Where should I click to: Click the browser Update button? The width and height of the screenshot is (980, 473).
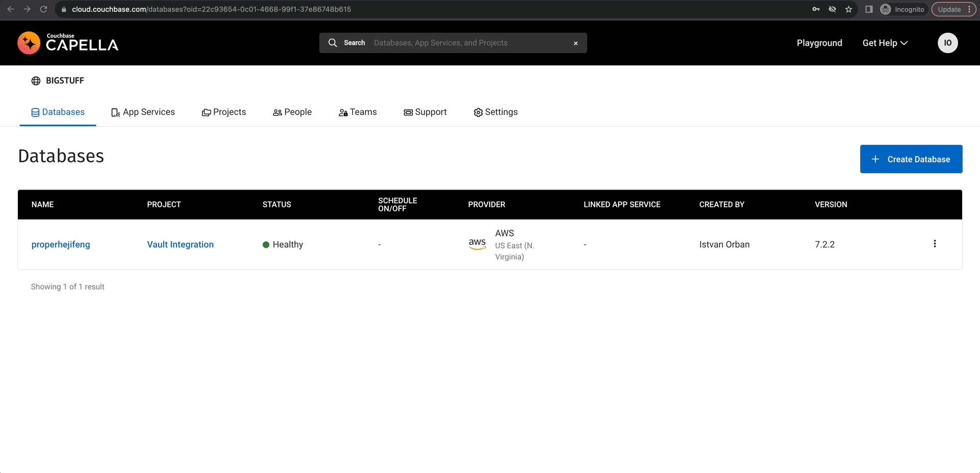point(953,9)
